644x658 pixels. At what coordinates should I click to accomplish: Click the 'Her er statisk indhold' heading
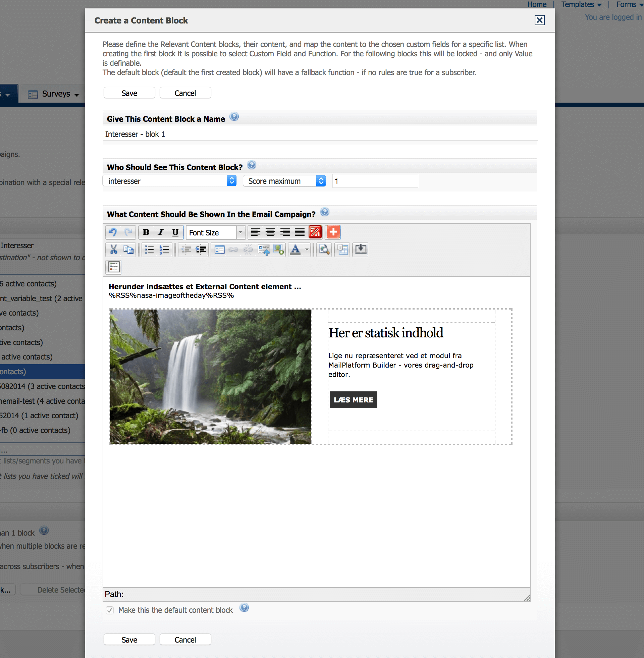386,333
